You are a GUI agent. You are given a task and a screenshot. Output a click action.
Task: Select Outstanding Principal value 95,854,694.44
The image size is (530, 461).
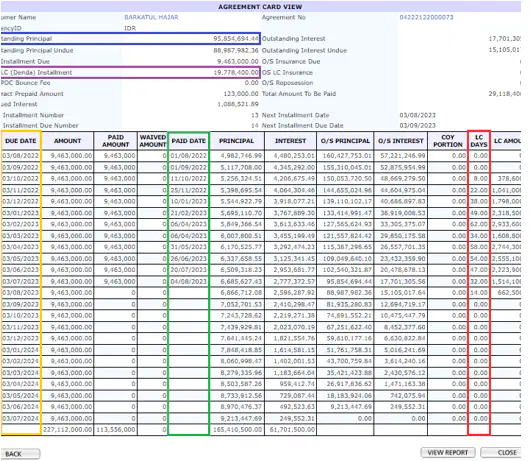pyautogui.click(x=236, y=39)
